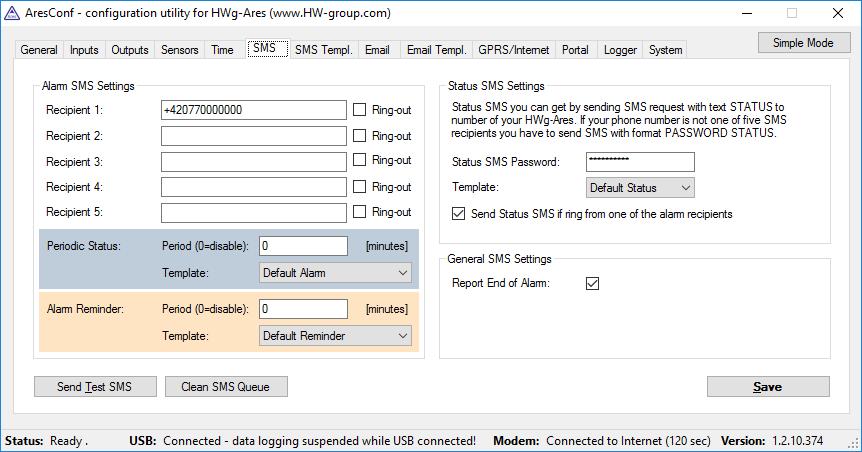
Task: Open the Periodic Status Template dropdown
Action: coord(335,273)
